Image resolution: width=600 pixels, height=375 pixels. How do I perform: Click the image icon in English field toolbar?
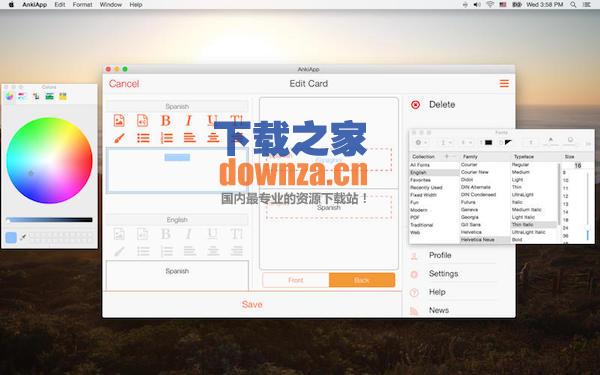[119, 234]
